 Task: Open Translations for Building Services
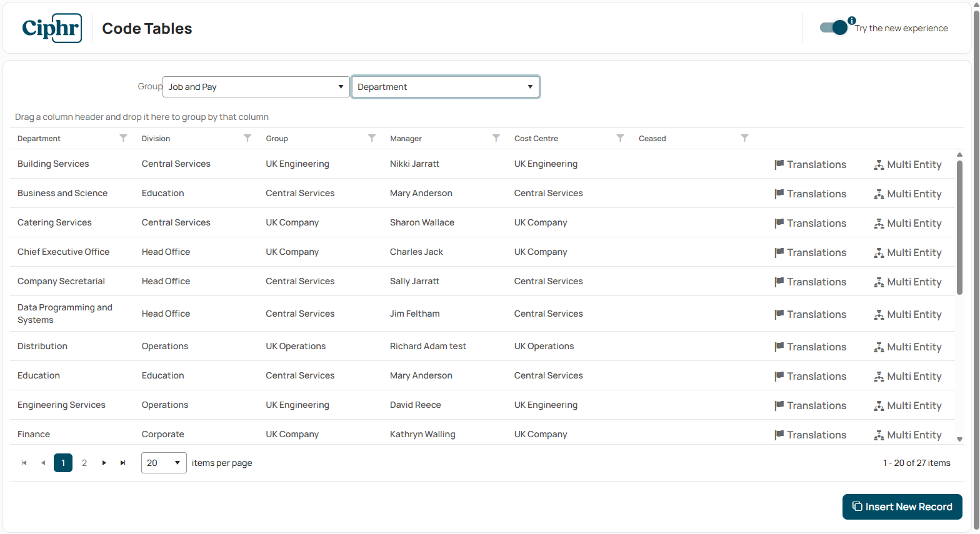810,164
